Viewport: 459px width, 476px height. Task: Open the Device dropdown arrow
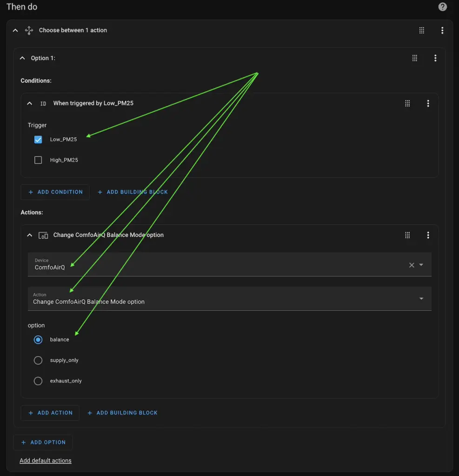(421, 265)
